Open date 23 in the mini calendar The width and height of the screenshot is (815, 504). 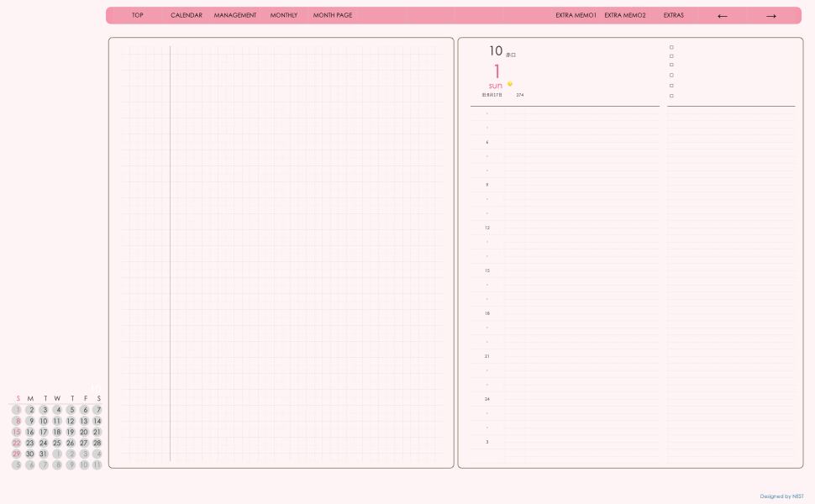click(x=30, y=443)
